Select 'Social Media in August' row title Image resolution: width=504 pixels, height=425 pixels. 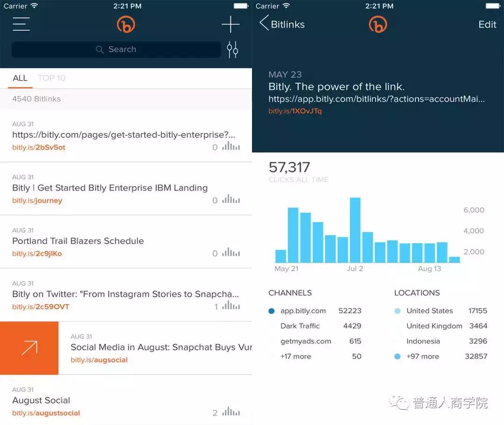[x=161, y=347]
